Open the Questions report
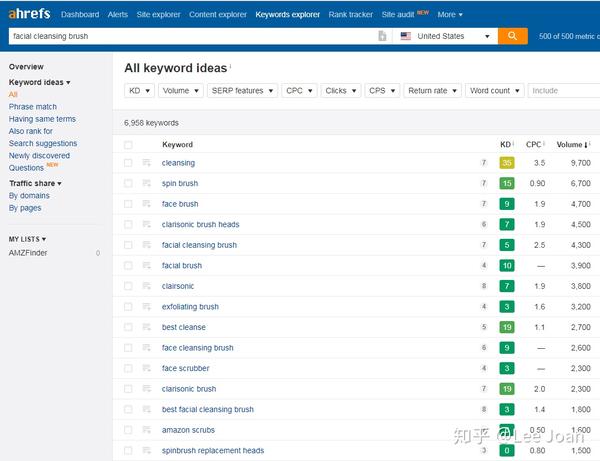Image resolution: width=600 pixels, height=461 pixels. coord(26,168)
